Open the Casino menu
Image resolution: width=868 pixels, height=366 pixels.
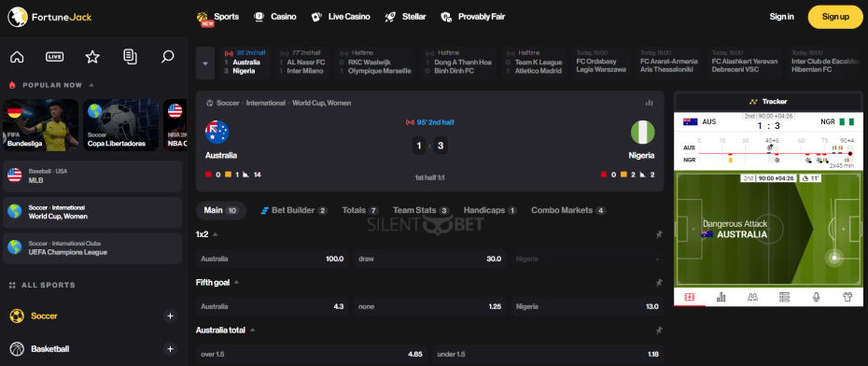pos(275,17)
